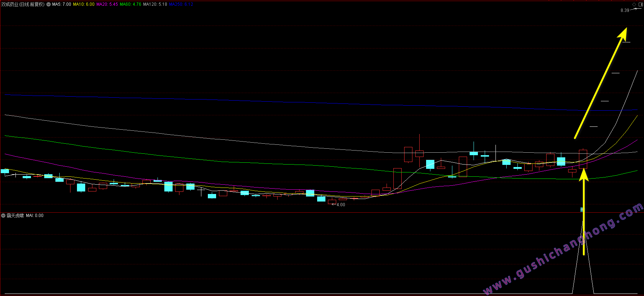Open the dropdown arrow beside 双成药业 title
This screenshot has height=296, width=644.
[49, 4]
